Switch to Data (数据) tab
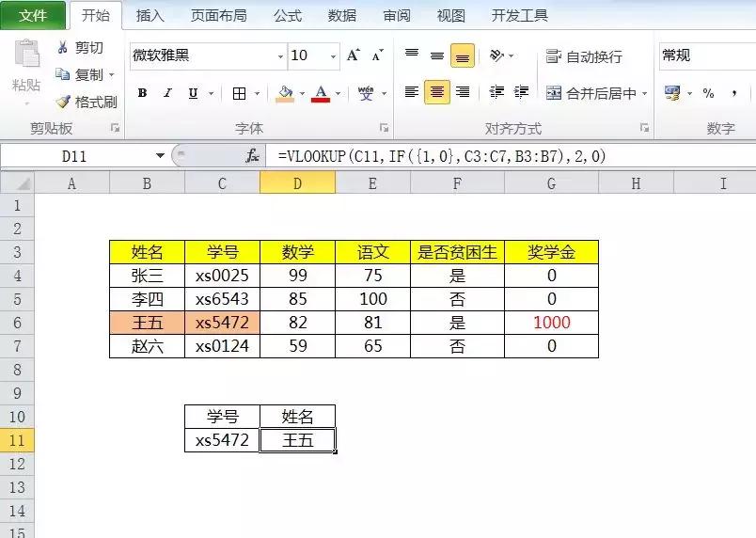 342,15
